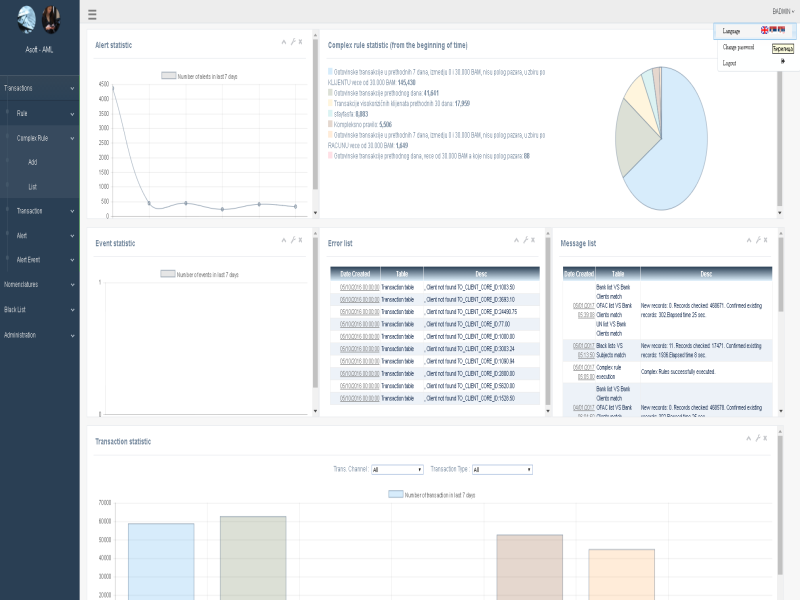The image size is (800, 600).
Task: Open date link for 'Records checked: 17471' message
Action: [584, 351]
